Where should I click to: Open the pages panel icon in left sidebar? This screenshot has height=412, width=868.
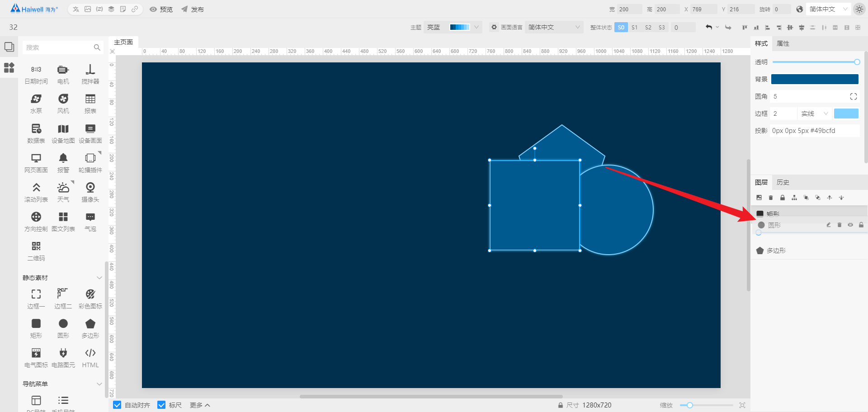click(9, 47)
